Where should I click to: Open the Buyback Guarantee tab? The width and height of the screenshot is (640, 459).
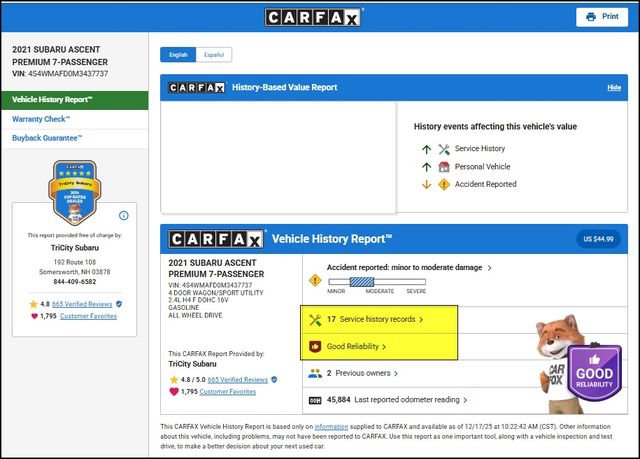tap(47, 138)
